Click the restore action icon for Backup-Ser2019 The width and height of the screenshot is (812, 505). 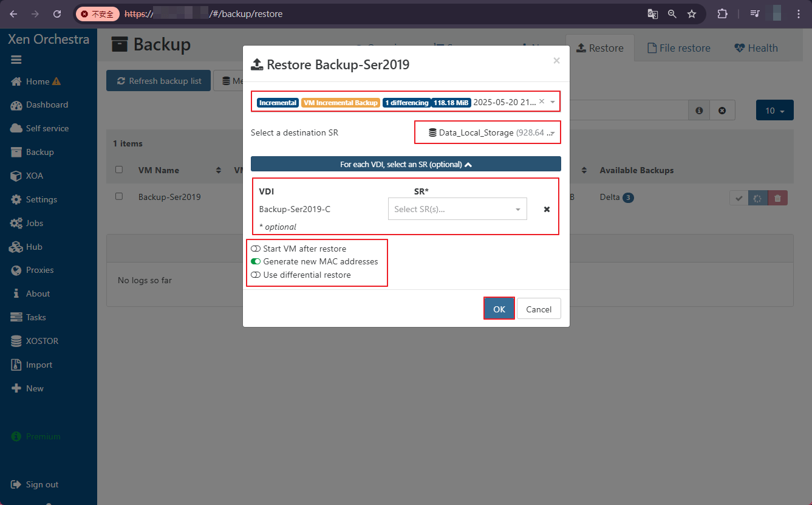click(758, 198)
